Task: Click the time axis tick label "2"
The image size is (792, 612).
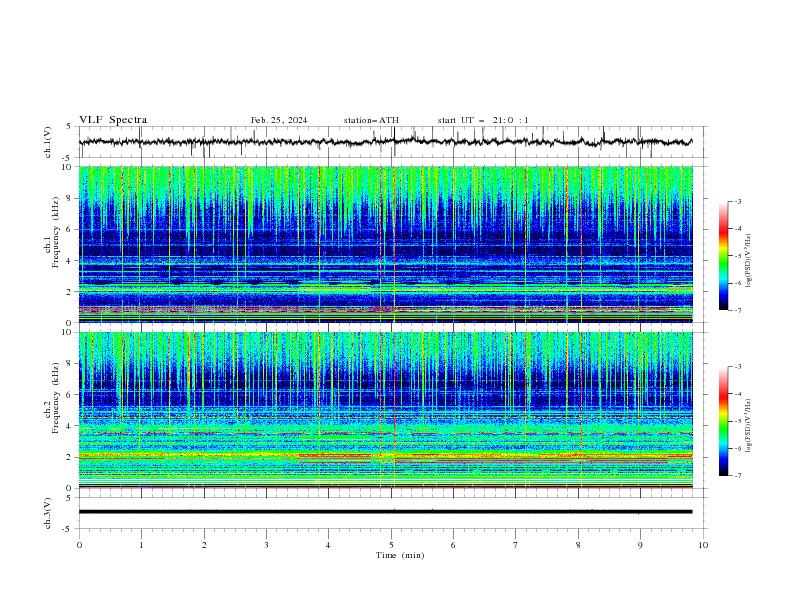Action: tap(204, 545)
